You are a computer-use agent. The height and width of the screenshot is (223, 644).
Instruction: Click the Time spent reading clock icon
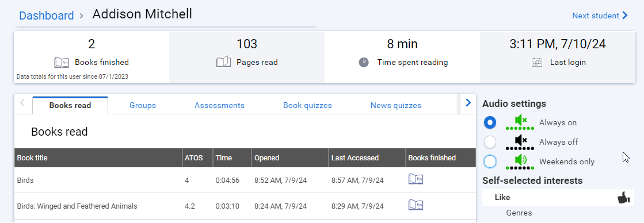(x=364, y=62)
